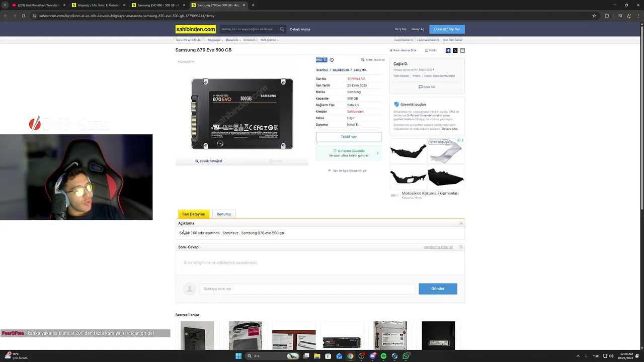
Task: Share listing by email icon
Action: point(462,50)
